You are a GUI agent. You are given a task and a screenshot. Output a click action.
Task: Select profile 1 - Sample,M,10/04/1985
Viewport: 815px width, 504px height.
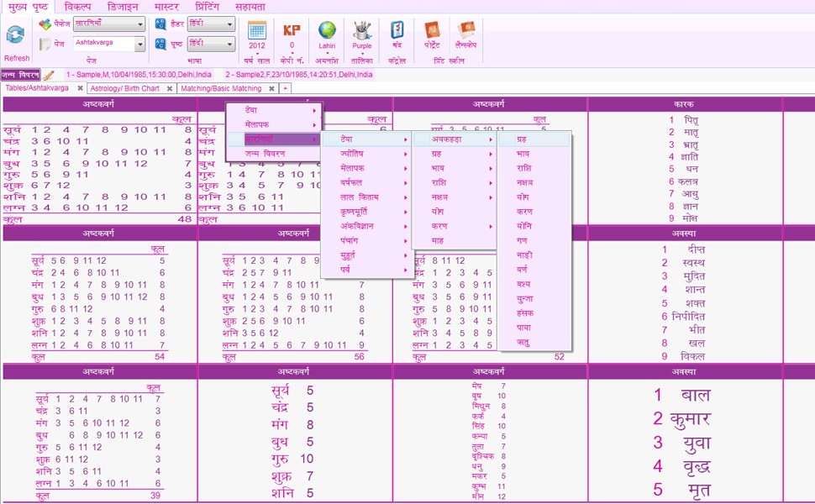pyautogui.click(x=139, y=75)
